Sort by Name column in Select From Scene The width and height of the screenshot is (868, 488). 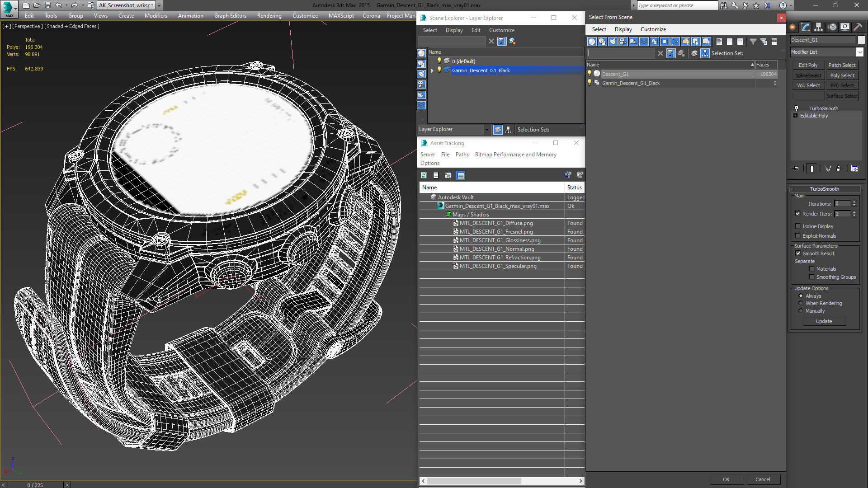point(670,65)
